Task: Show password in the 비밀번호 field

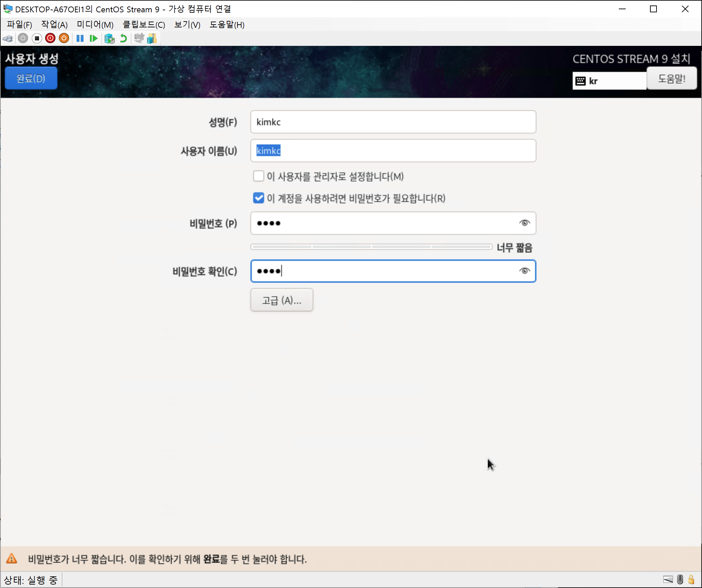Action: (524, 223)
